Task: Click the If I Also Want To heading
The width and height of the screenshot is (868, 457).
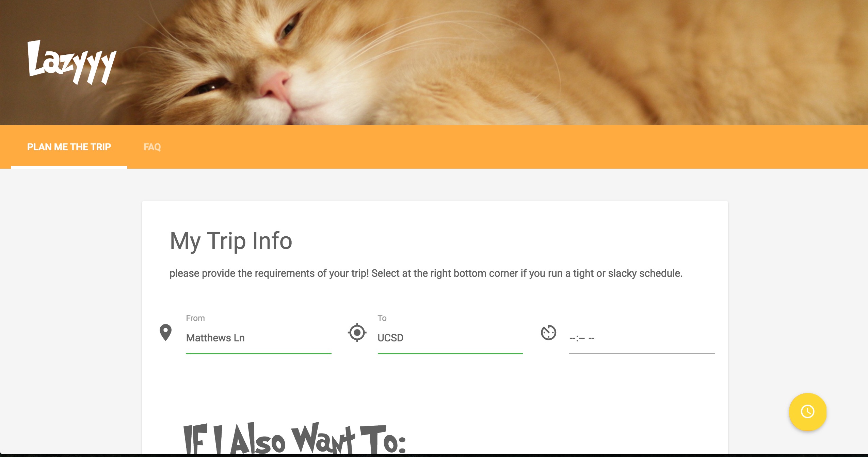Action: point(295,439)
